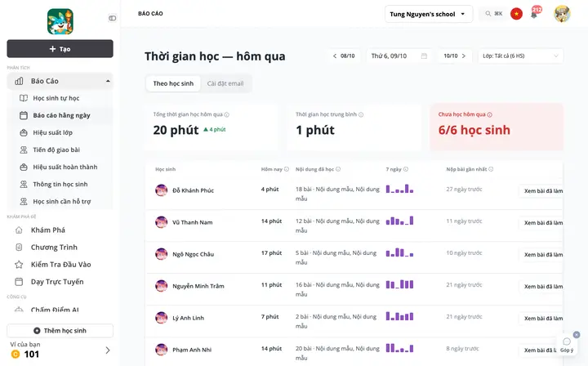The width and height of the screenshot is (588, 366).
Task: Click Đỗ Khánh Phúc's avatar
Action: [x=161, y=190]
